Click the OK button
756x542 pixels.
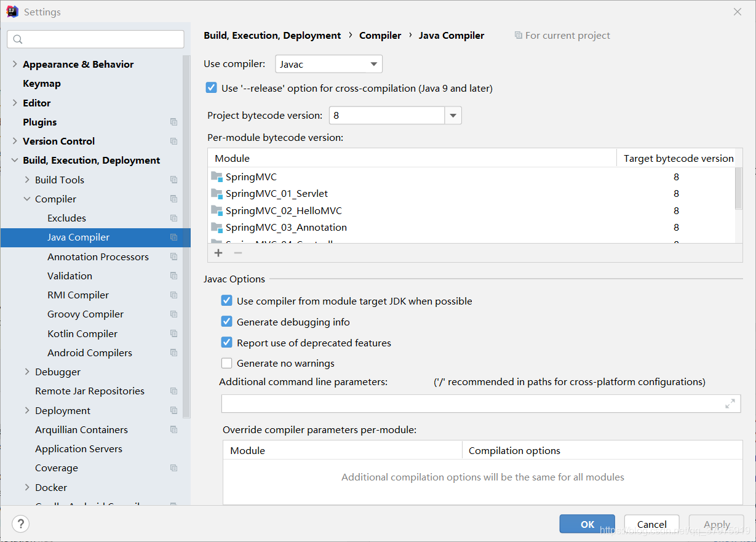587,524
